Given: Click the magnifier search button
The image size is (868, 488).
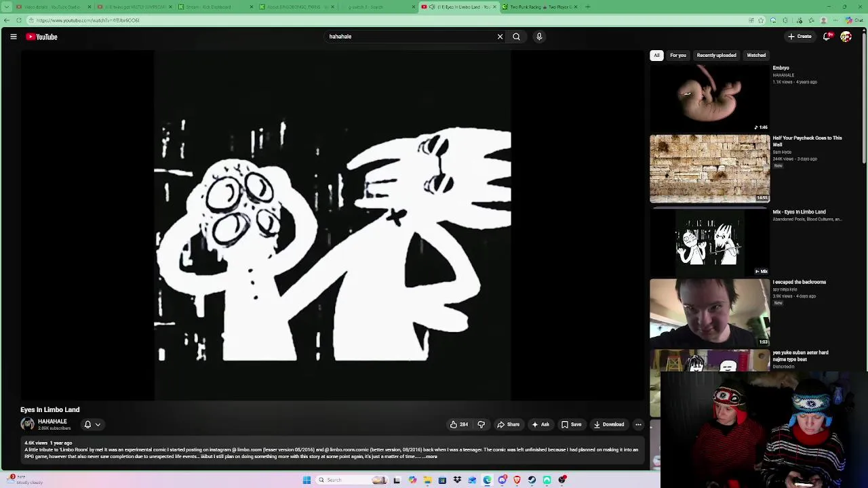Looking at the screenshot, I should 516,37.
